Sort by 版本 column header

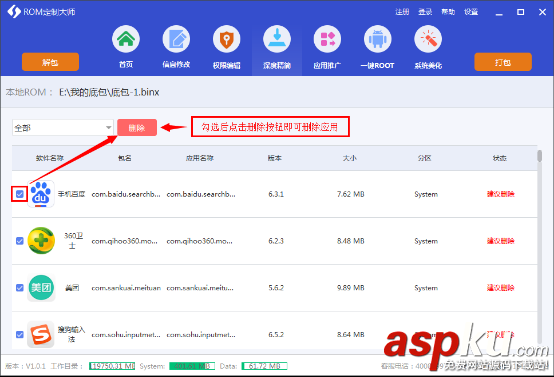pos(275,158)
